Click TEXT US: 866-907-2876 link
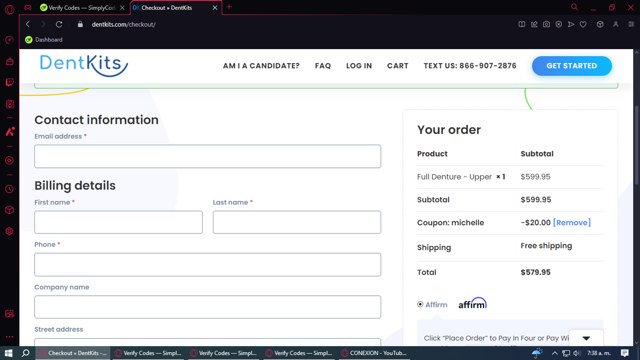Screen dimensions: 640x360 470,66
